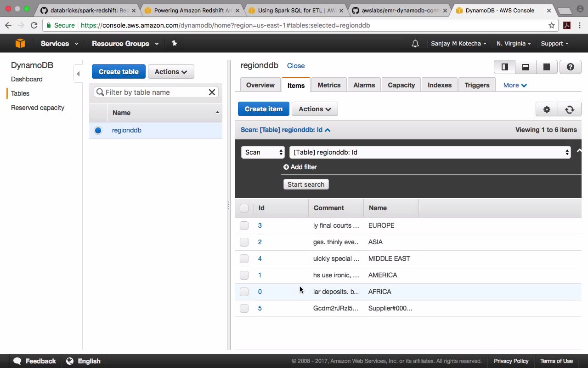This screenshot has width=588, height=368.
Task: Collapse the Scan filter header
Action: 285,130
